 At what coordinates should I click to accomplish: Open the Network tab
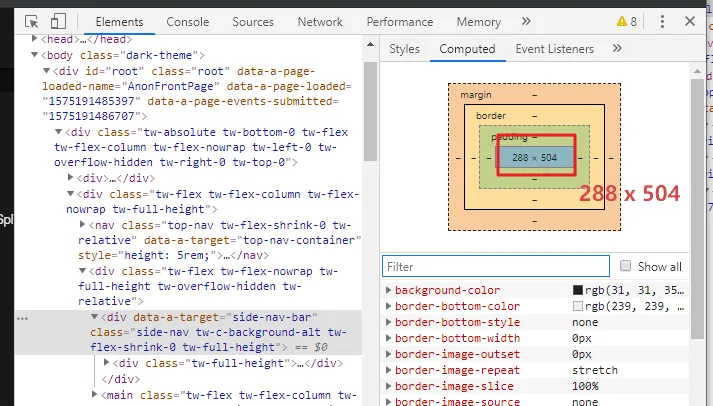click(x=320, y=21)
